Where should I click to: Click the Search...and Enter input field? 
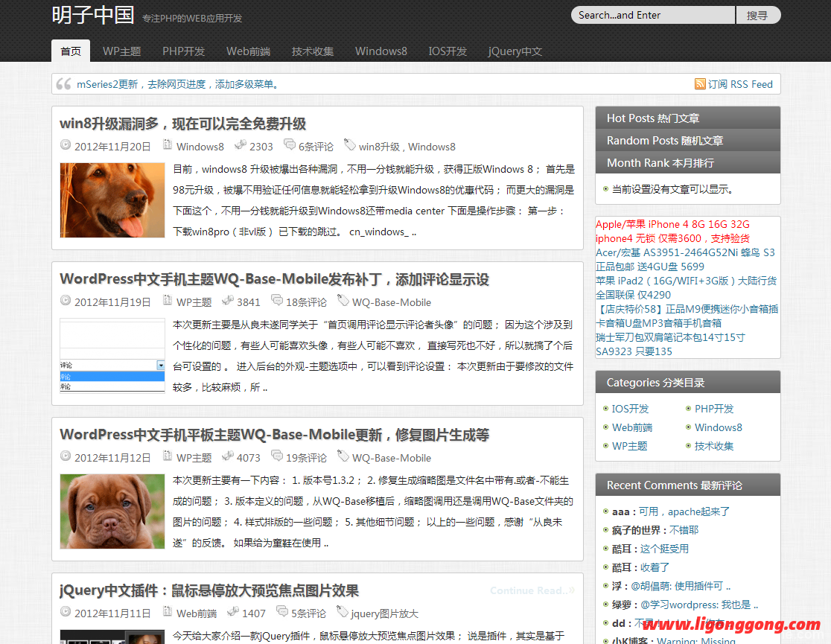coord(653,15)
